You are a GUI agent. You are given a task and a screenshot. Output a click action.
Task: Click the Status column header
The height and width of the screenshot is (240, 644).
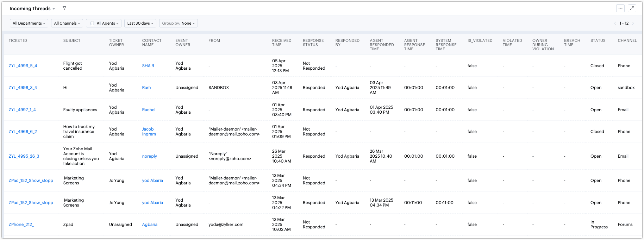pos(598,40)
